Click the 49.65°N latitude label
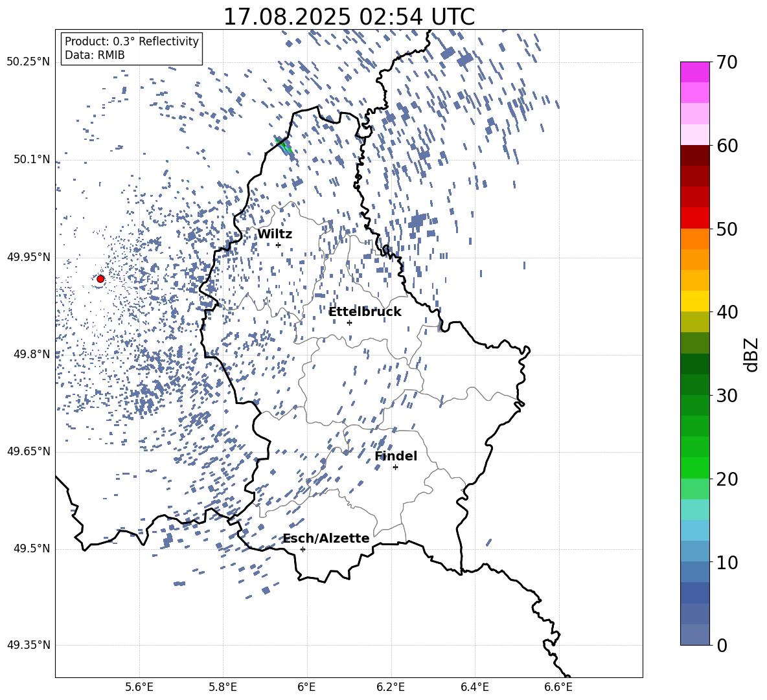Image resolution: width=767 pixels, height=700 pixels. 29,451
